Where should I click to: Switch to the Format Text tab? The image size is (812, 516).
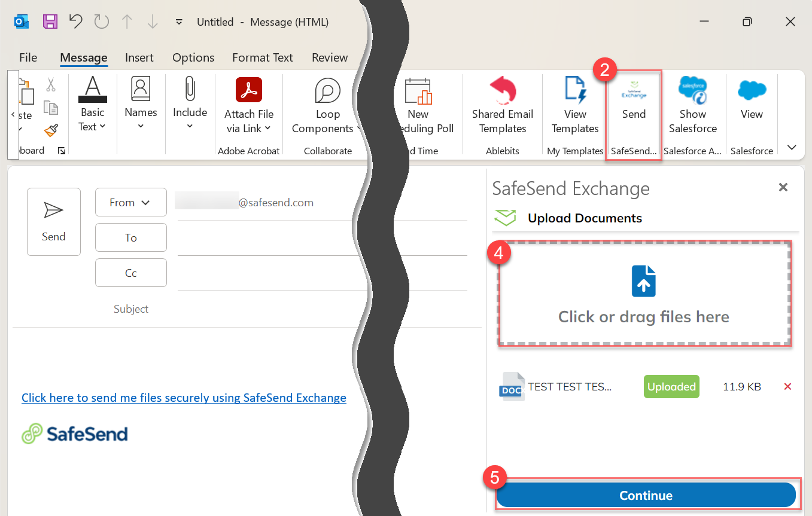(262, 57)
